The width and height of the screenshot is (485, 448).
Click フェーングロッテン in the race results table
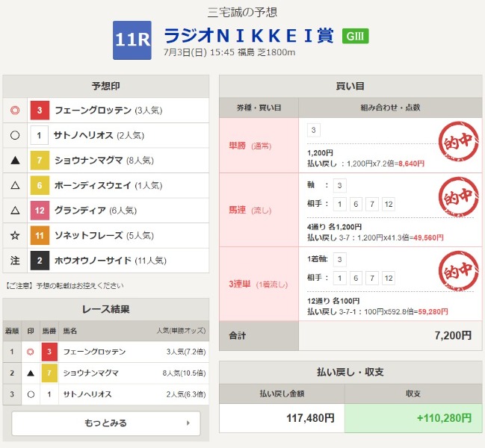pos(94,352)
